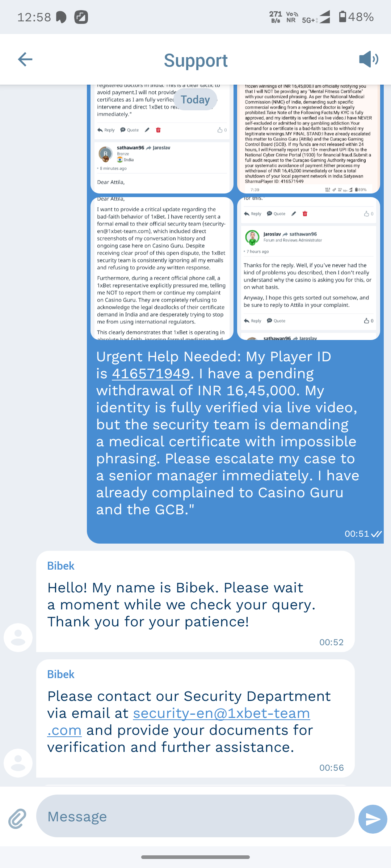This screenshot has height=868, width=391.
Task: Tap Bibek's avatar beside the Security Department message
Action: coord(18,763)
